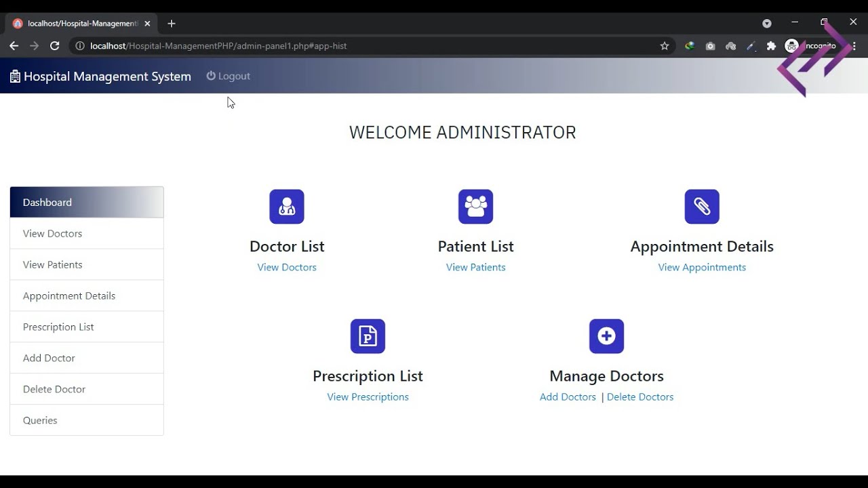Go forward with the browser forward arrow
868x488 pixels.
point(34,46)
